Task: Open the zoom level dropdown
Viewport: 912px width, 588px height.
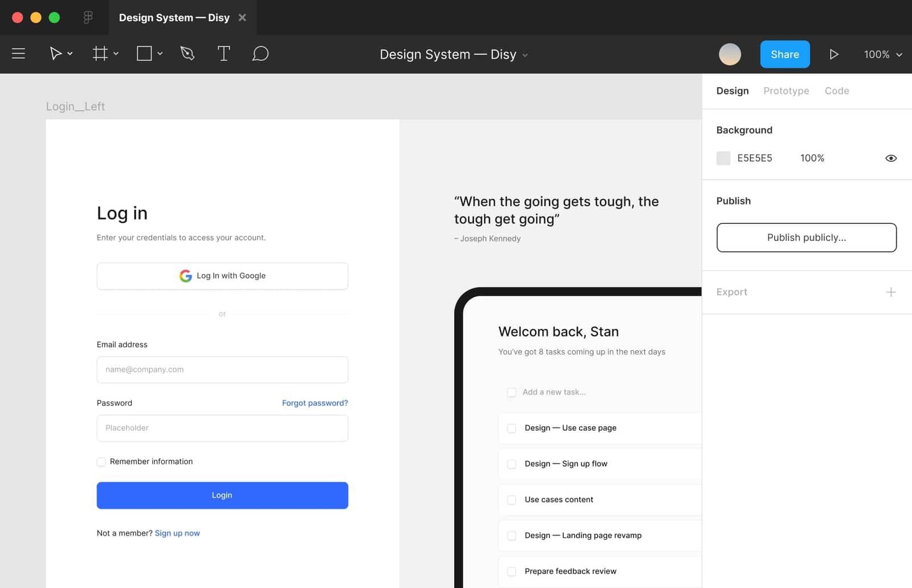Action: [881, 55]
